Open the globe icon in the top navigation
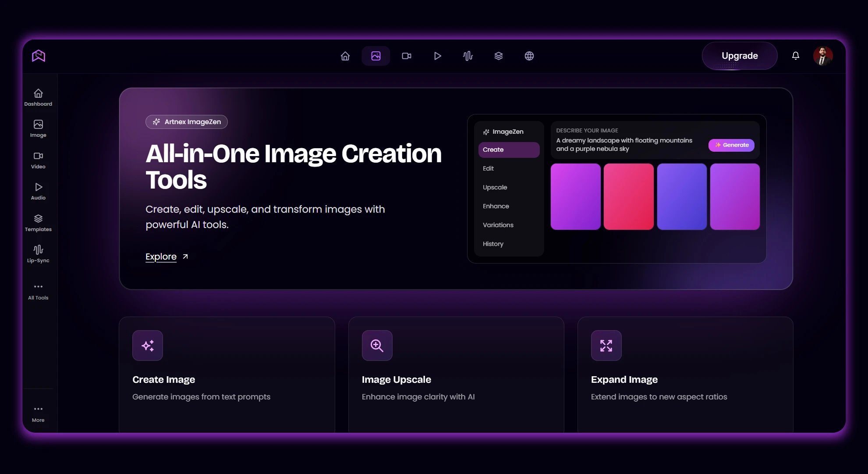 pyautogui.click(x=529, y=56)
